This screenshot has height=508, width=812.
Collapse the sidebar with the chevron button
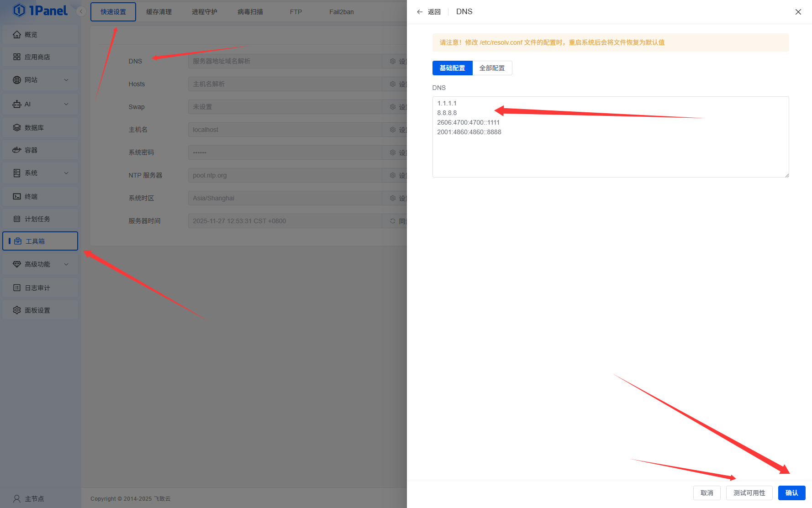[81, 11]
